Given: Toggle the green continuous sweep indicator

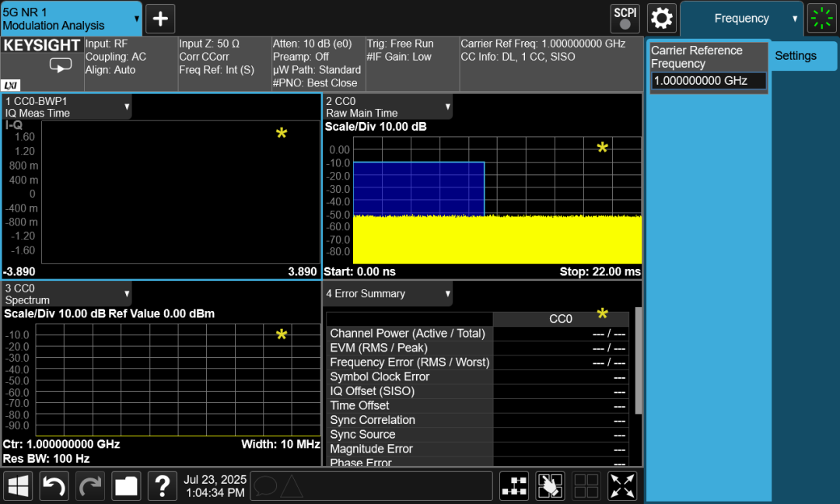Looking at the screenshot, I should click(x=821, y=18).
